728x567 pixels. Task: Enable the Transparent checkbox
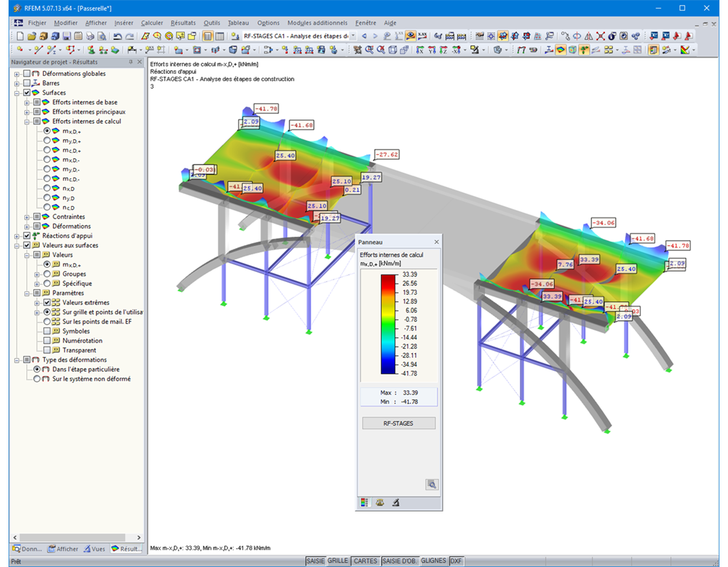pyautogui.click(x=47, y=350)
